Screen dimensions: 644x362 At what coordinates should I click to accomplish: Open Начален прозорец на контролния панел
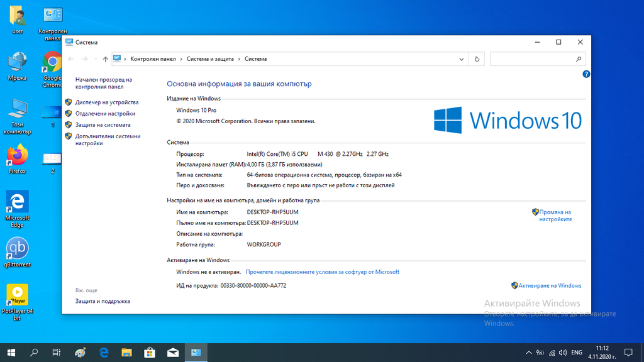pyautogui.click(x=104, y=84)
